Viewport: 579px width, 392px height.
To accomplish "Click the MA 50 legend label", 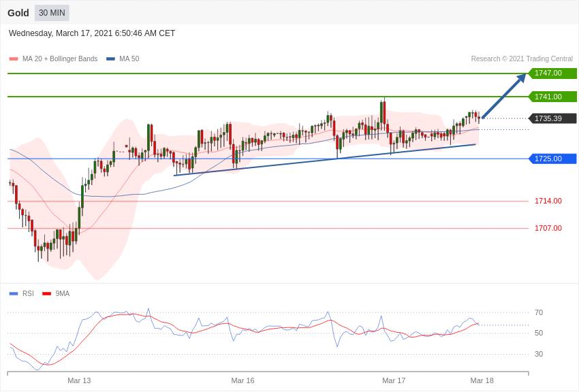I will pos(129,59).
